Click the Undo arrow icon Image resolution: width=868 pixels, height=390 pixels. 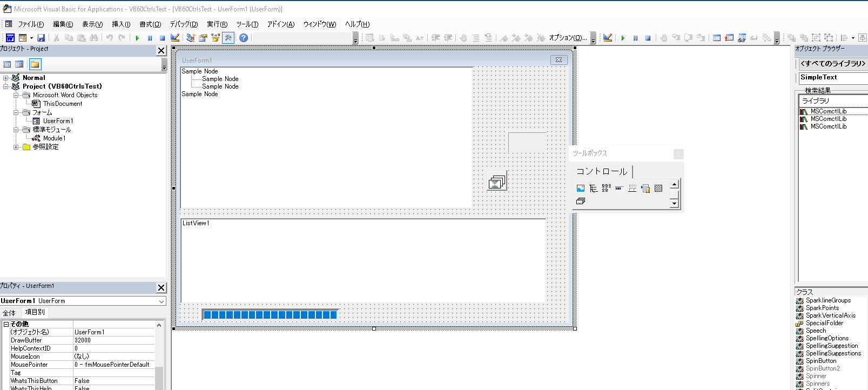109,38
